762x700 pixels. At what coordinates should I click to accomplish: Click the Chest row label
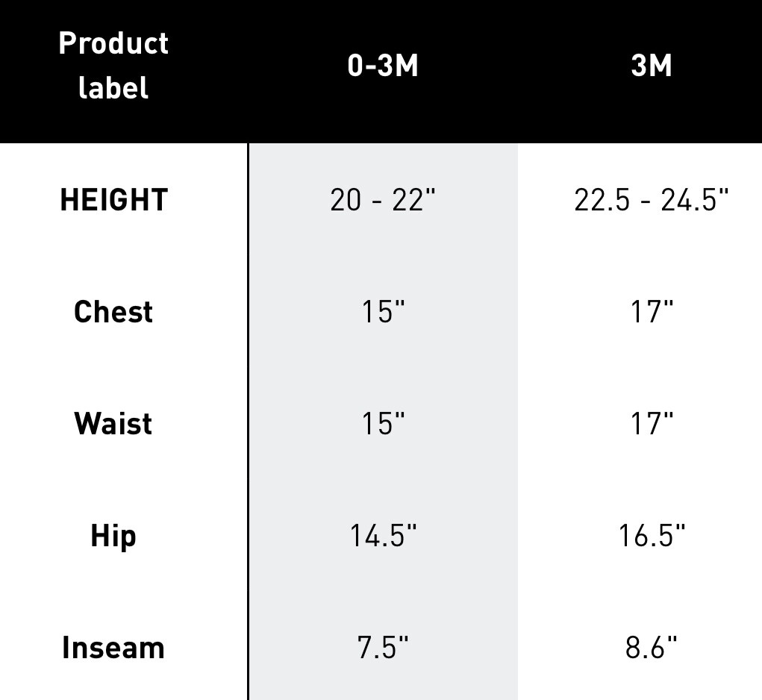point(113,312)
